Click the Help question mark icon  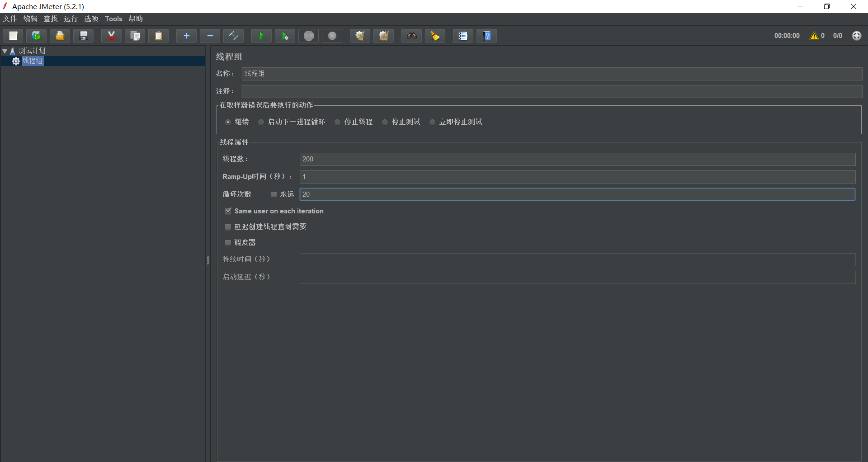click(x=486, y=36)
